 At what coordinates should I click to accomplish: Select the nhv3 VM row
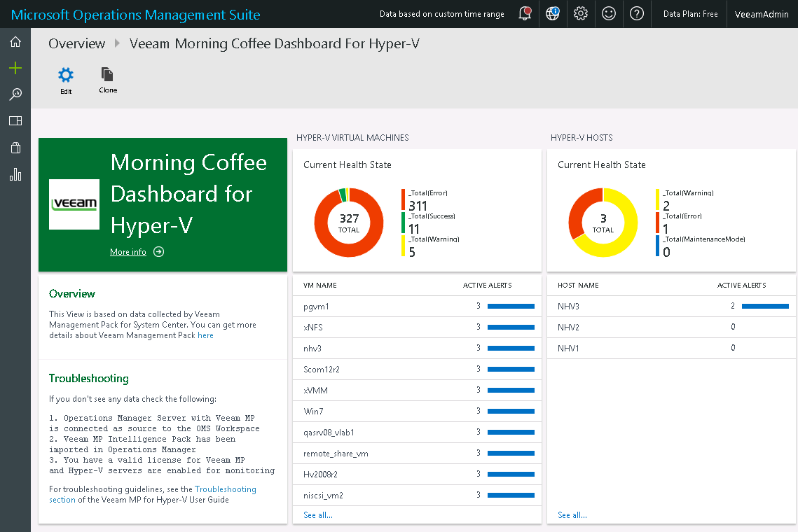418,349
